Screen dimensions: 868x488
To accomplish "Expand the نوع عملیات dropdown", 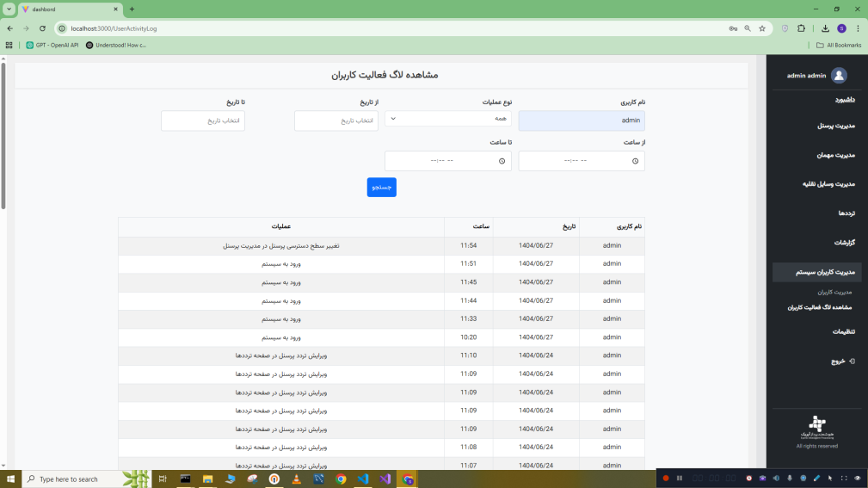I will [x=448, y=119].
